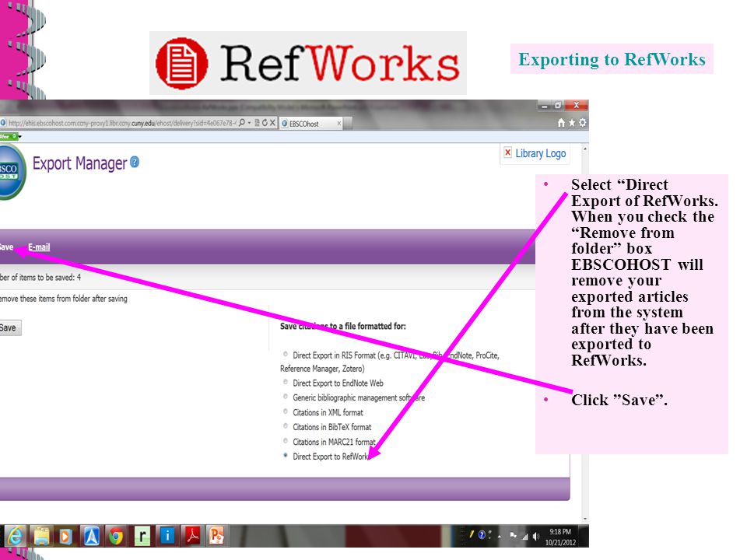Switch to PowerPoint on the taskbar
Viewport: 747px width, 560px height.
[216, 536]
